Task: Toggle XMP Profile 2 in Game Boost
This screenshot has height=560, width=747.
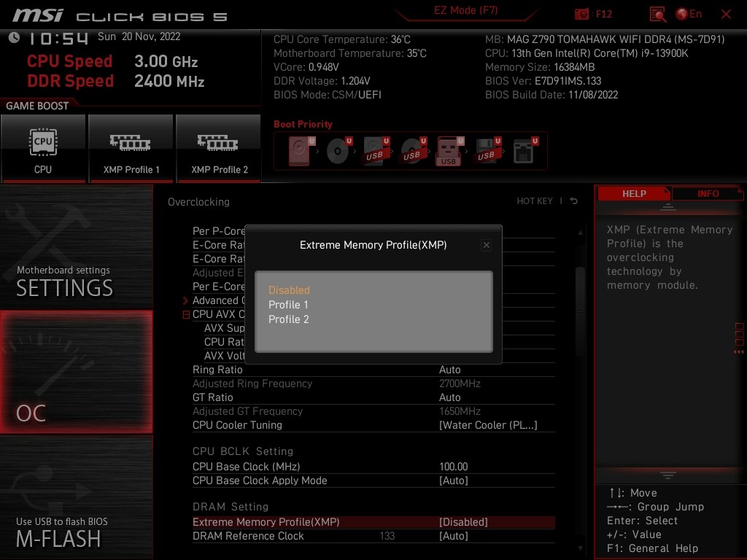Action: (x=219, y=148)
